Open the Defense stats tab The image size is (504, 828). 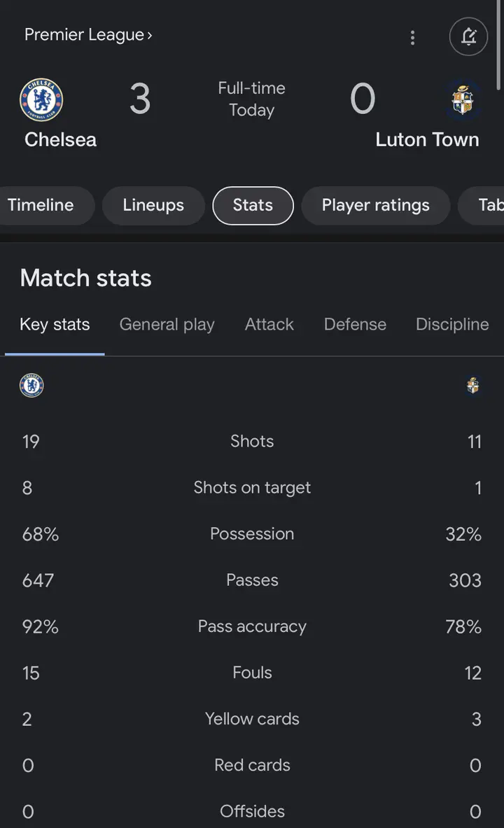click(x=355, y=324)
